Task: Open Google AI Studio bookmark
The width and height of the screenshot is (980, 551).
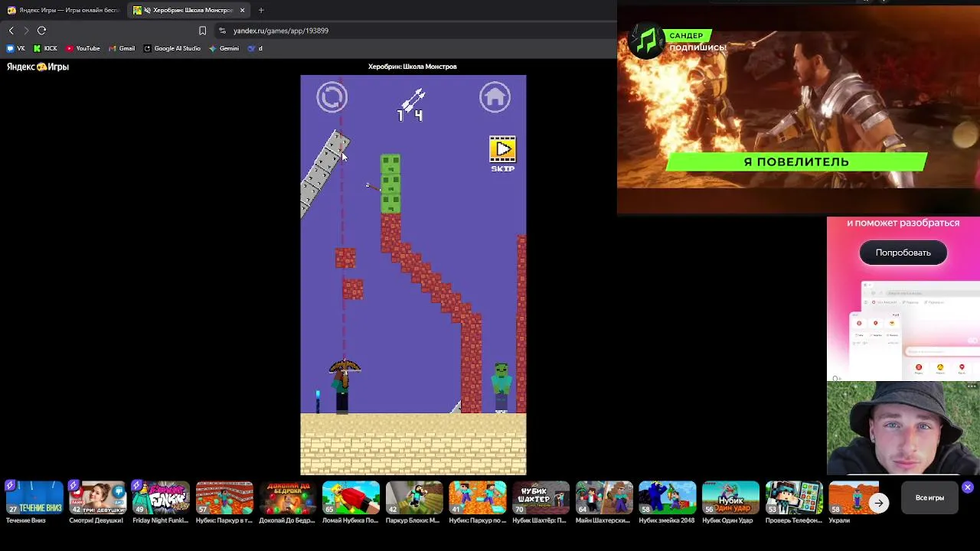Action: (172, 48)
